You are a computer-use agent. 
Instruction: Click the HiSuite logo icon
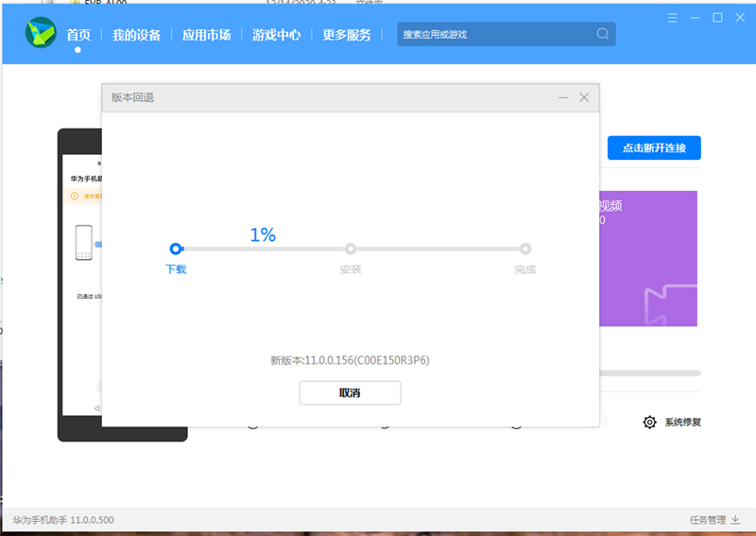41,34
